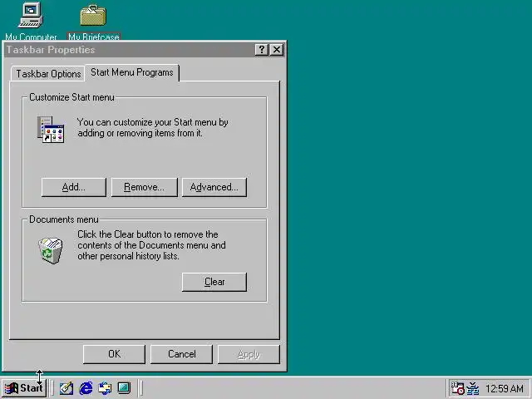Switch to the Taskbar Options tab
532x399 pixels.
pos(48,74)
